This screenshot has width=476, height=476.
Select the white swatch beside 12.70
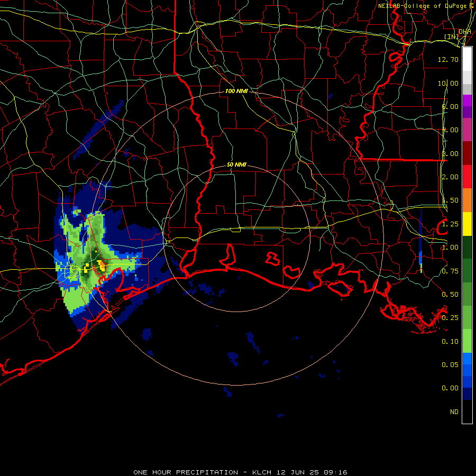pos(467,59)
